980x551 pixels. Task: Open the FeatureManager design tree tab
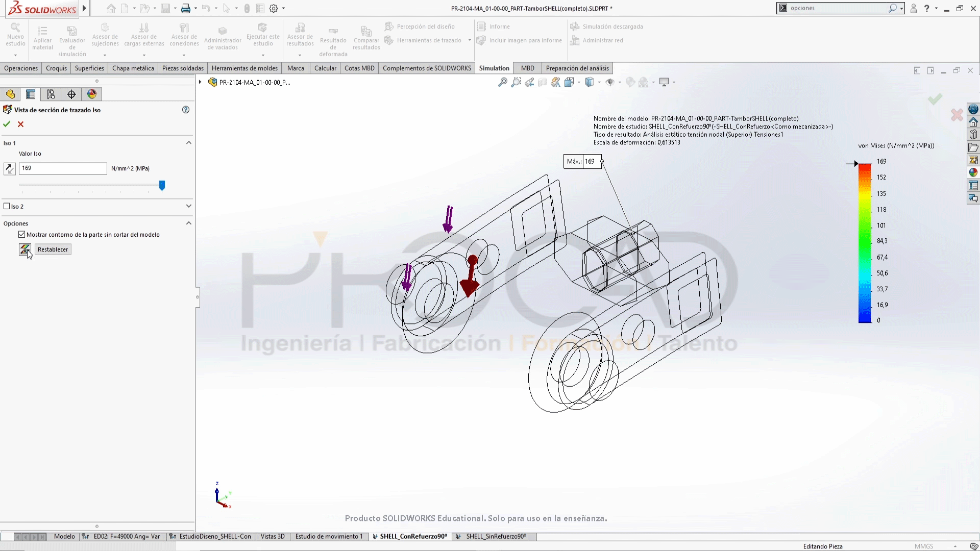(x=10, y=94)
